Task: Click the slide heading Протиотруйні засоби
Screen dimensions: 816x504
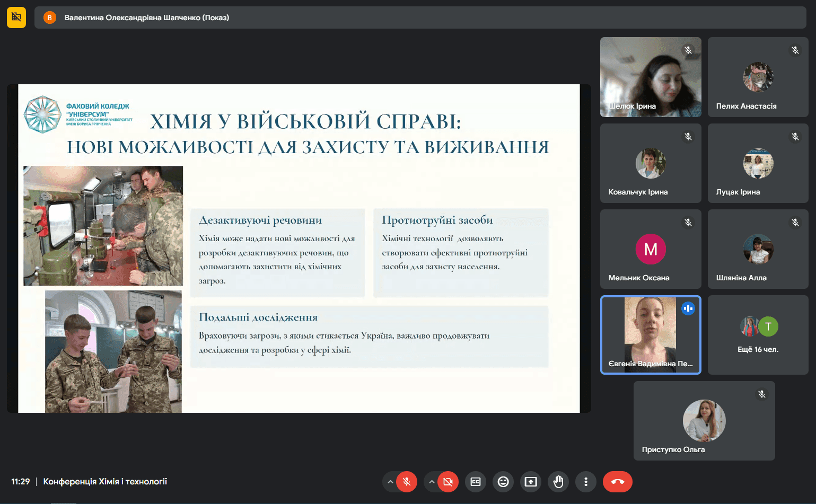Action: tap(437, 220)
